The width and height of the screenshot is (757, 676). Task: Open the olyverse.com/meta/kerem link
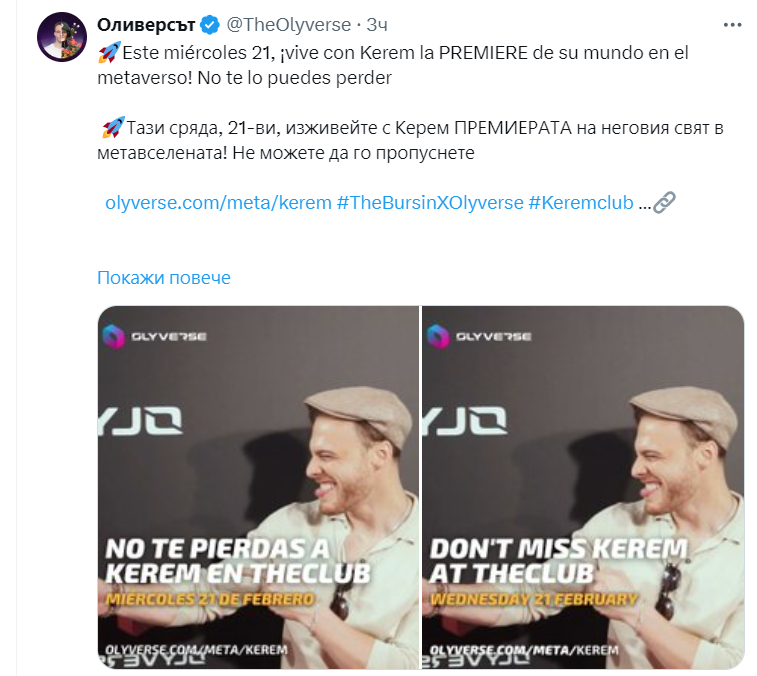point(218,203)
